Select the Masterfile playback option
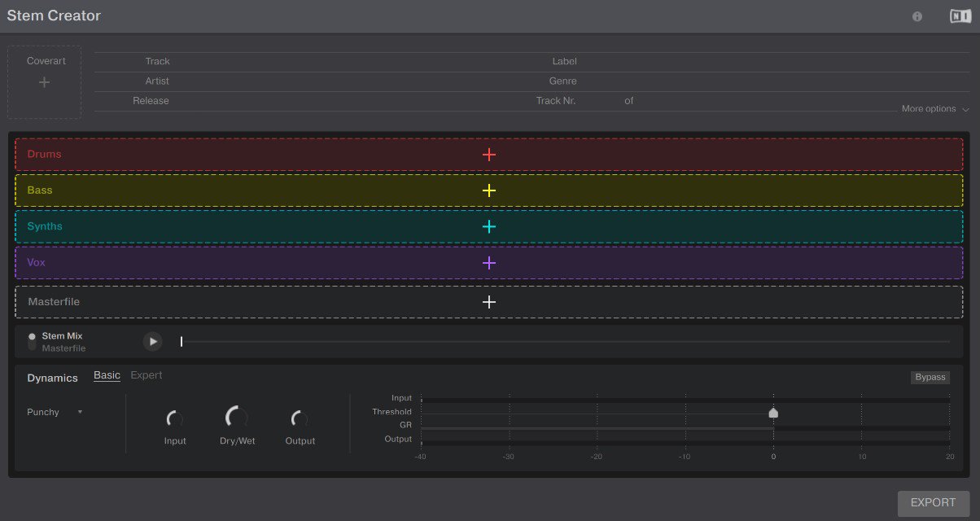This screenshot has height=521, width=980. [63, 348]
